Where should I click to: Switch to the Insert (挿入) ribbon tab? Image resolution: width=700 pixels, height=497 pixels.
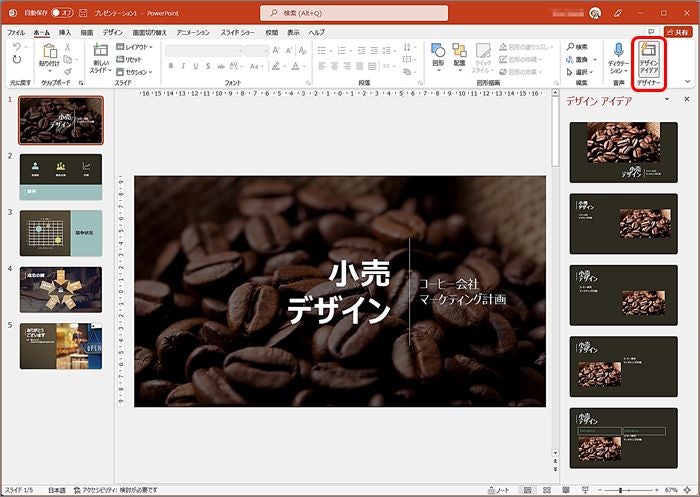point(65,32)
